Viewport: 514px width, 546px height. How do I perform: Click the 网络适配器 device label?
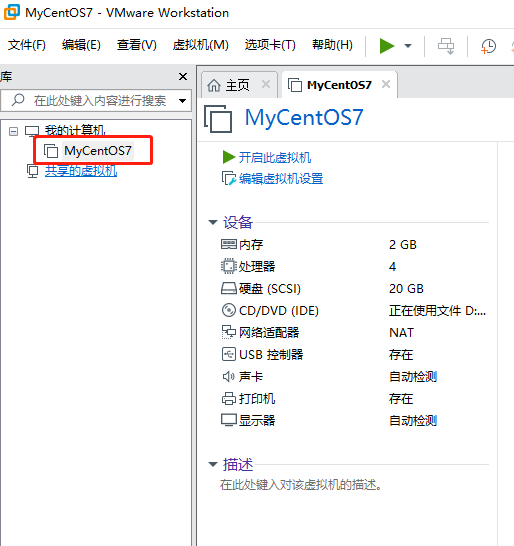pyautogui.click(x=269, y=333)
